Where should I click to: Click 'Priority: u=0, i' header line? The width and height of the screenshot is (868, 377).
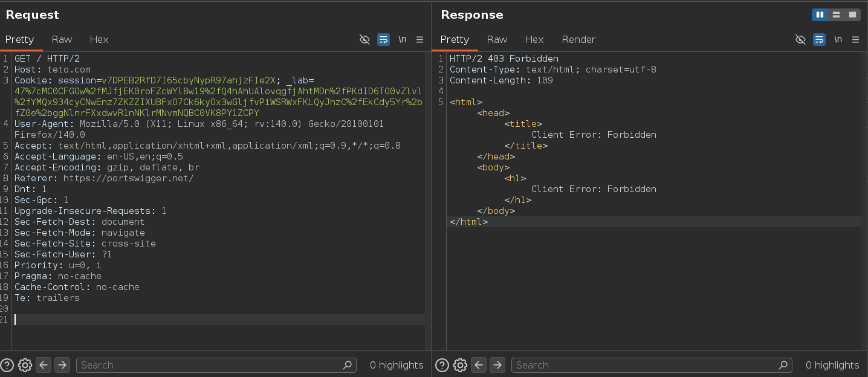[58, 265]
